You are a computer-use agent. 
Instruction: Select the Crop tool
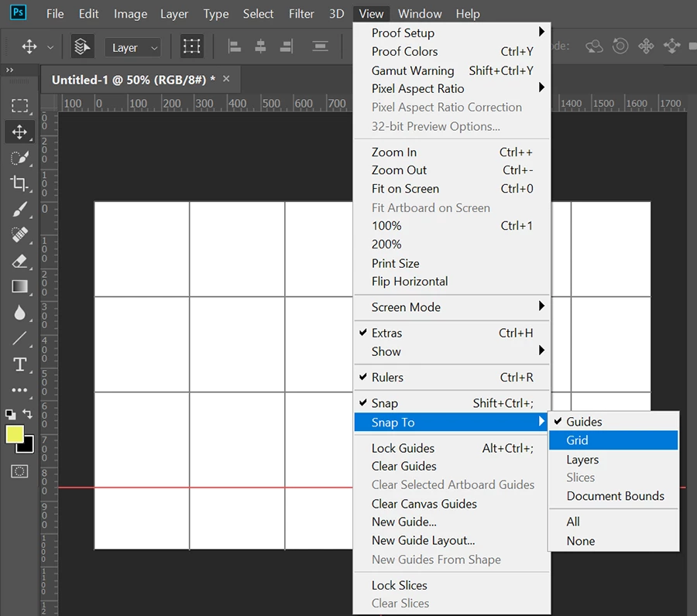[x=19, y=183]
